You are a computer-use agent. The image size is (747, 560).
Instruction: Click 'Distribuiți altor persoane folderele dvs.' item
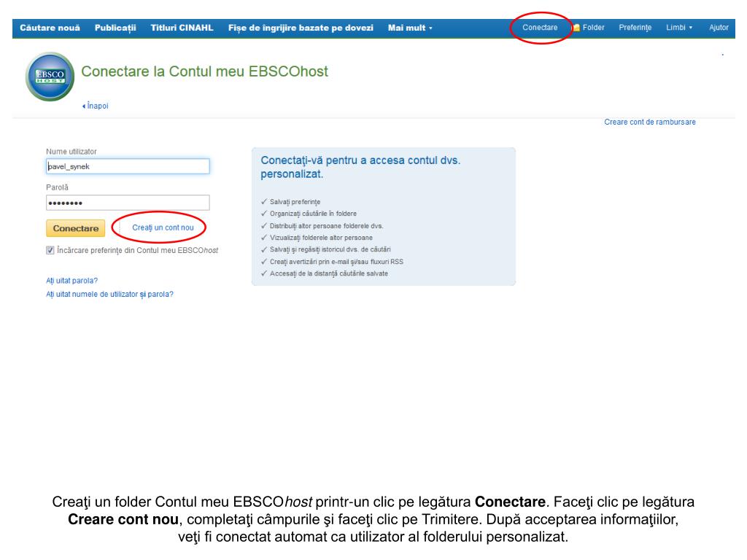(326, 226)
